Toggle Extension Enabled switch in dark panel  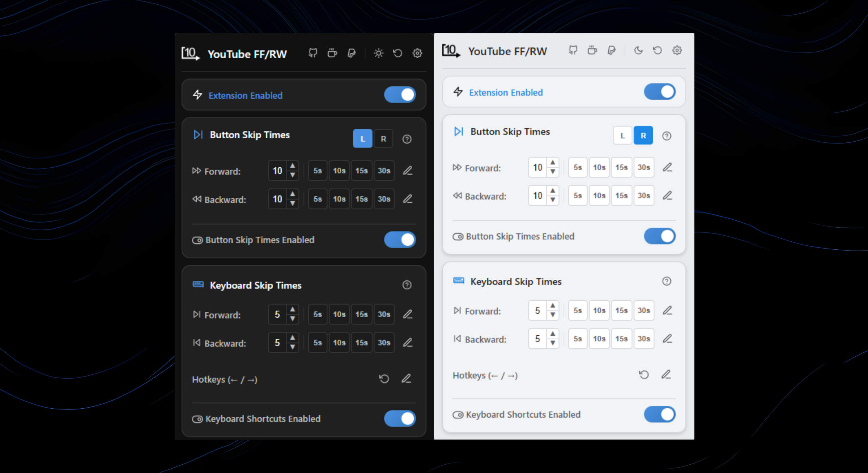[x=400, y=95]
